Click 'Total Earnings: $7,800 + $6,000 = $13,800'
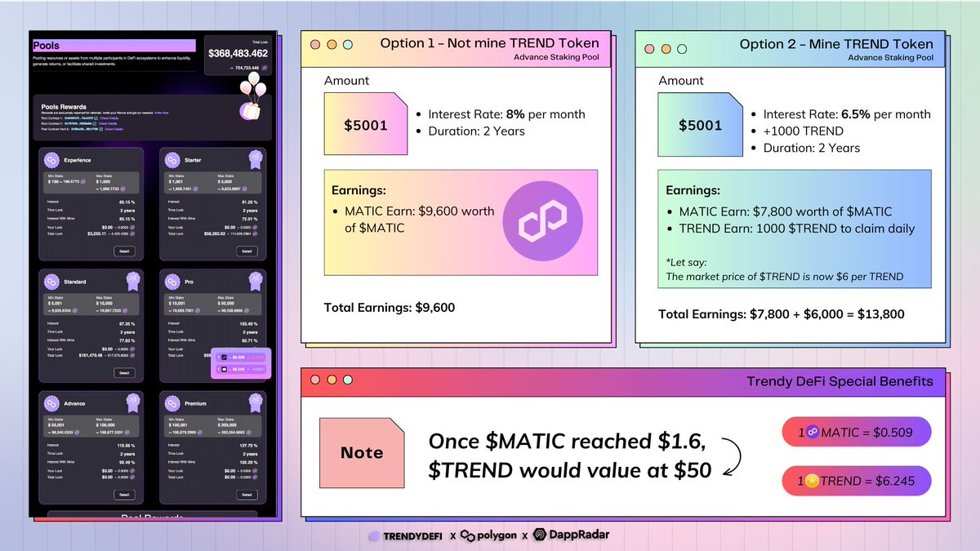Screen dimensions: 980x551 [782, 313]
